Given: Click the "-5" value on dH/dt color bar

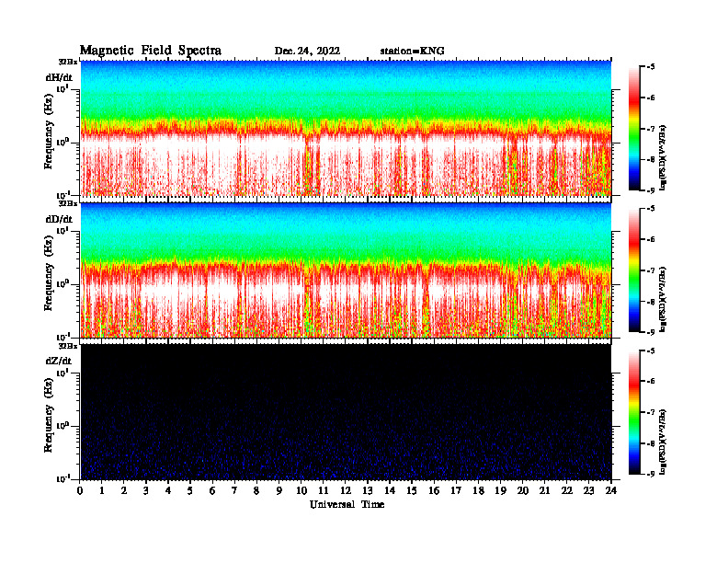Looking at the screenshot, I should [x=651, y=67].
